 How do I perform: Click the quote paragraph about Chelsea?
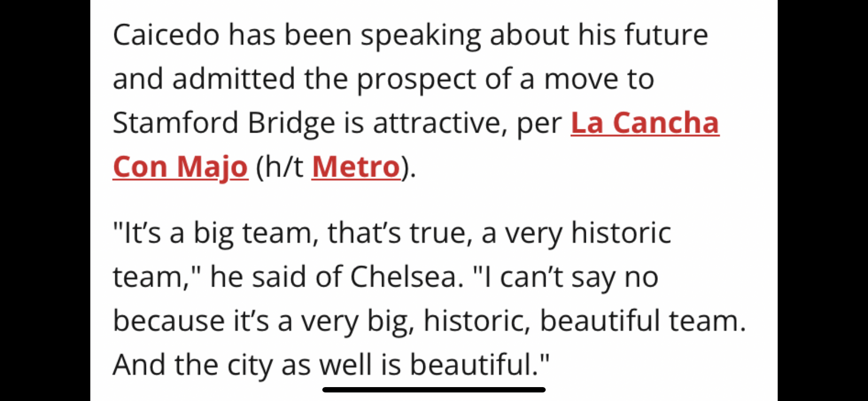click(429, 299)
